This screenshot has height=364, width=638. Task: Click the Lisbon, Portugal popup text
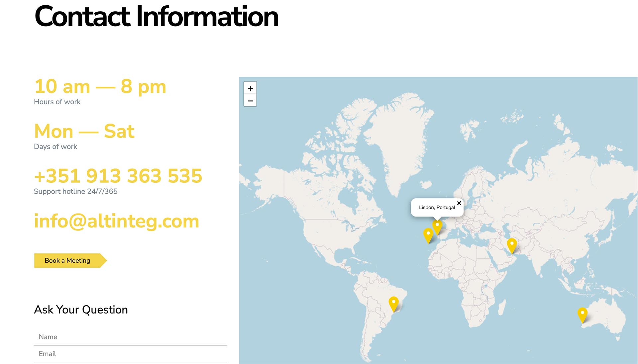(437, 207)
